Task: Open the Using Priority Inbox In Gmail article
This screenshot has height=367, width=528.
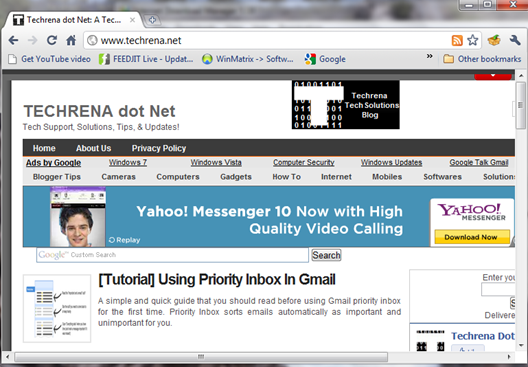Action: [x=217, y=279]
